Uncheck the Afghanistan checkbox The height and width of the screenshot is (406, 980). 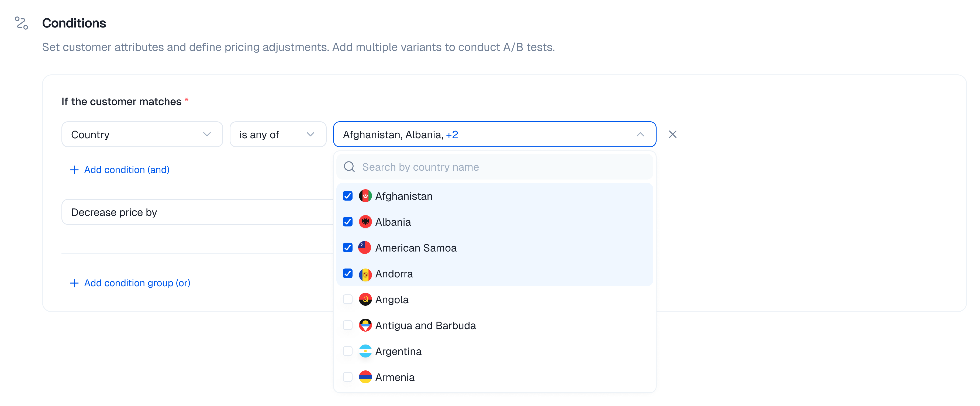pos(347,196)
